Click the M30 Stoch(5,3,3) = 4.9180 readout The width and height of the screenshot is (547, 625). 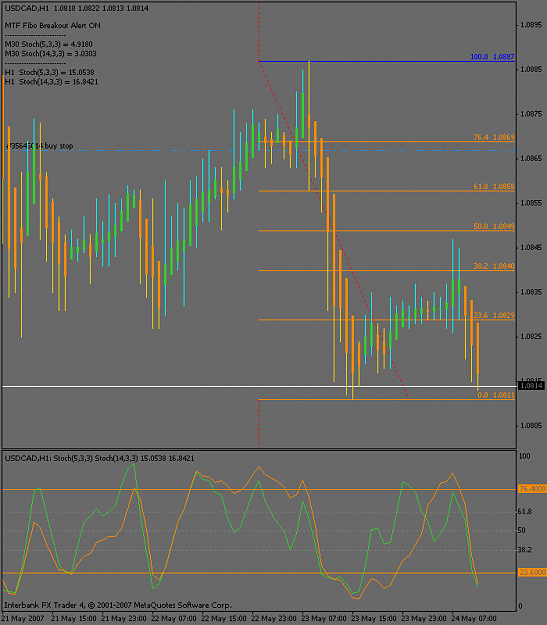[x=49, y=44]
